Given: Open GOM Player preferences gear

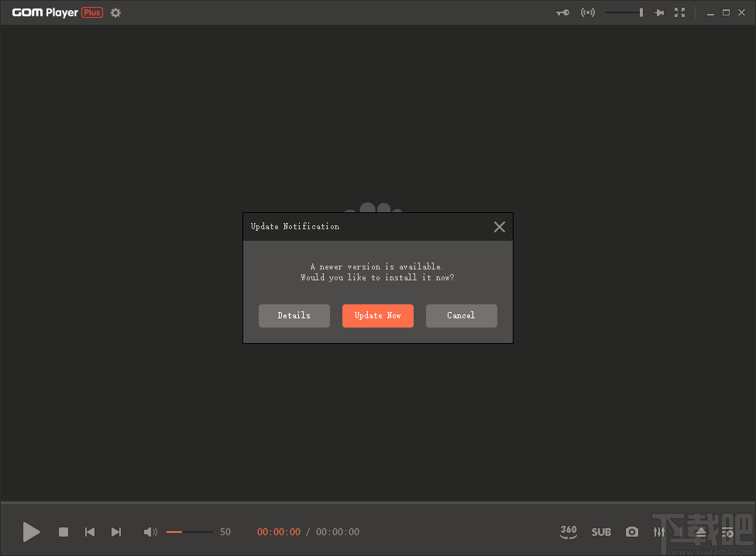Looking at the screenshot, I should (115, 12).
